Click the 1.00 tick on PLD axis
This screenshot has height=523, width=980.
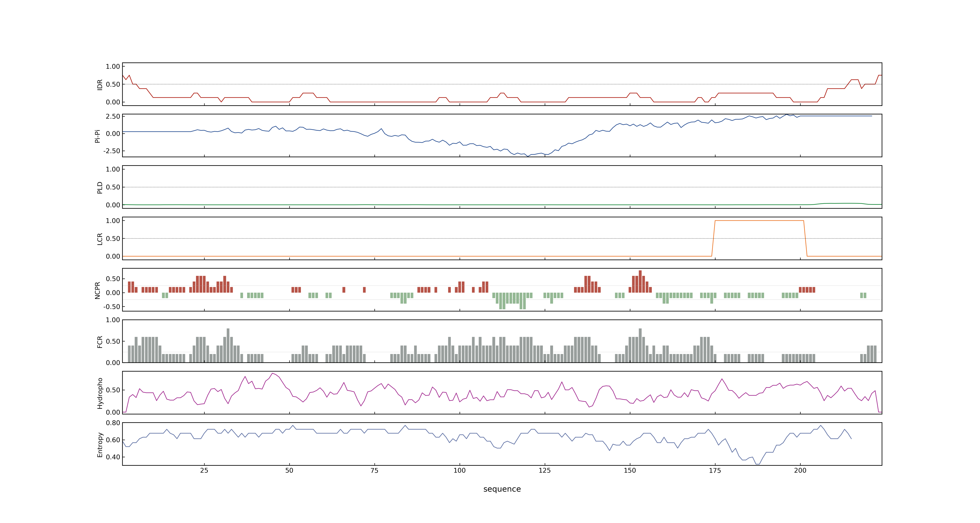tap(113, 169)
